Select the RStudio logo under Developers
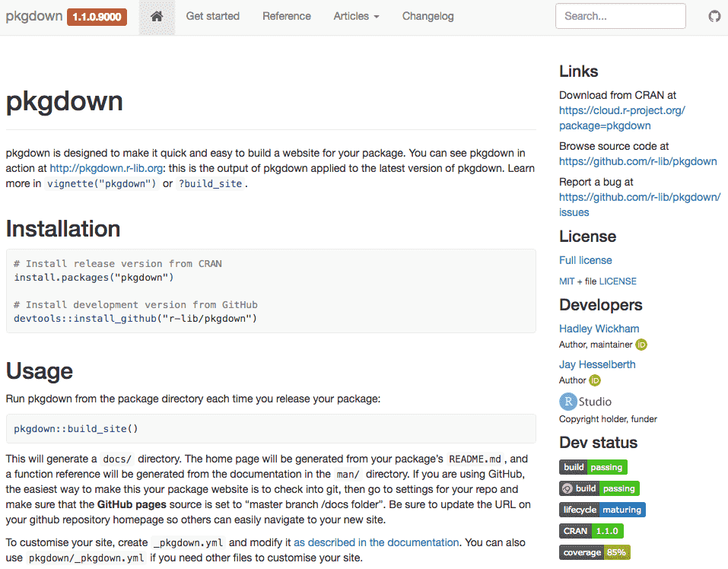The image size is (728, 569). 567,401
